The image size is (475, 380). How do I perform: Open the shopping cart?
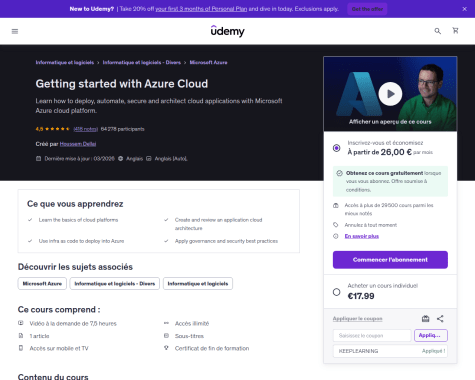pyautogui.click(x=455, y=31)
